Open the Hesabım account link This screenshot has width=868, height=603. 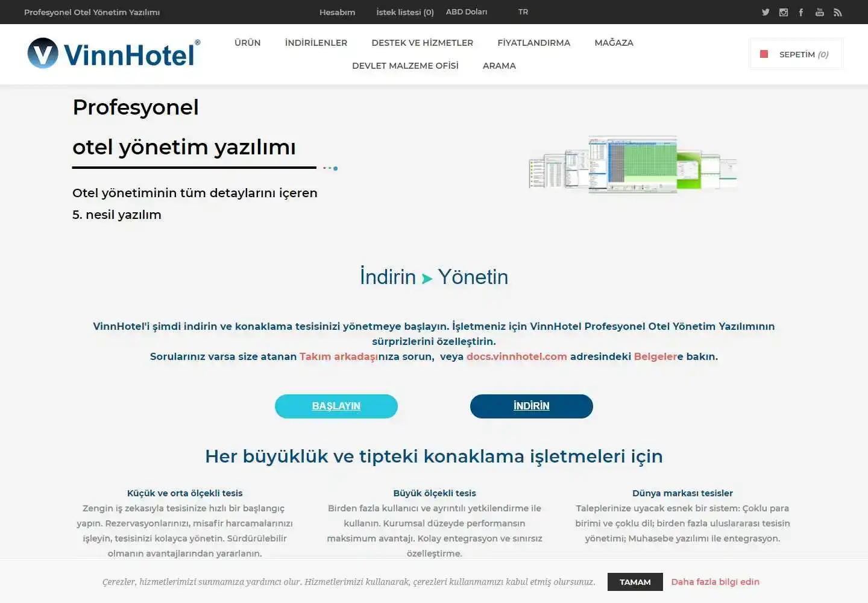337,12
